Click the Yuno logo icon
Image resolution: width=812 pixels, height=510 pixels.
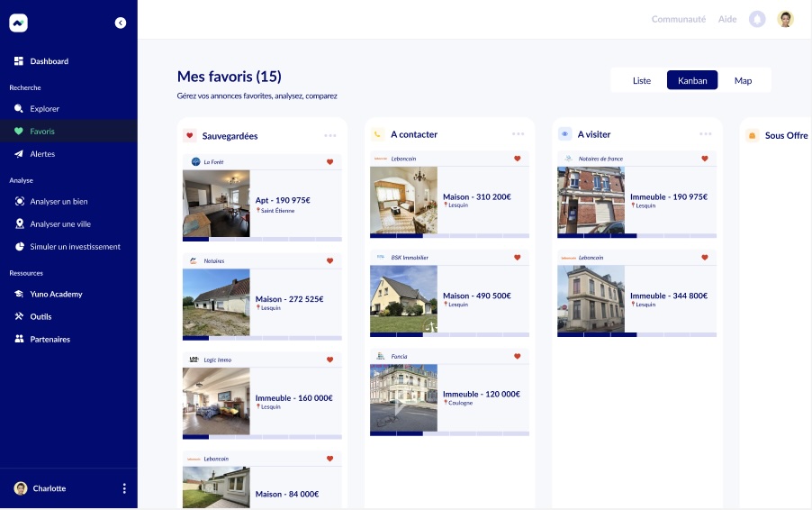[x=19, y=23]
